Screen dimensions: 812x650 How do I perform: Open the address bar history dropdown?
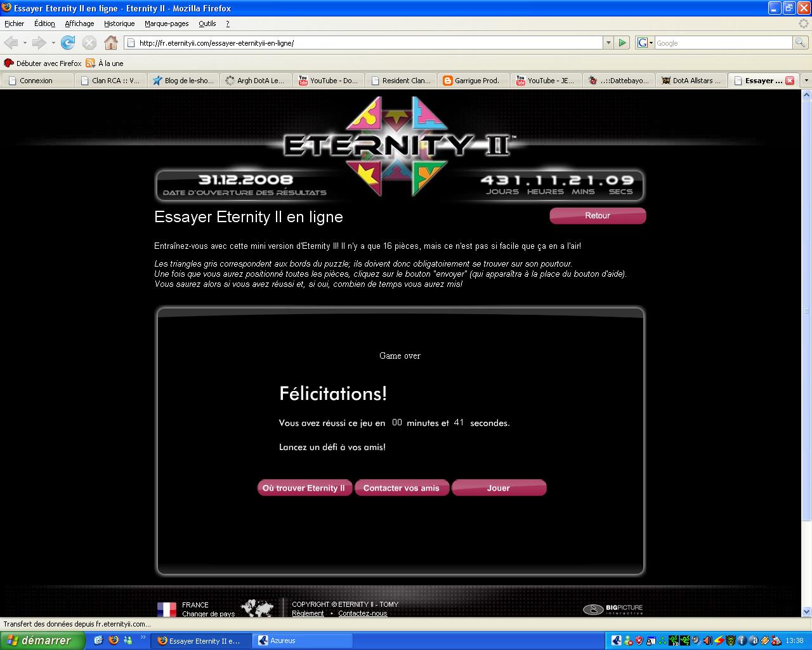tap(608, 43)
